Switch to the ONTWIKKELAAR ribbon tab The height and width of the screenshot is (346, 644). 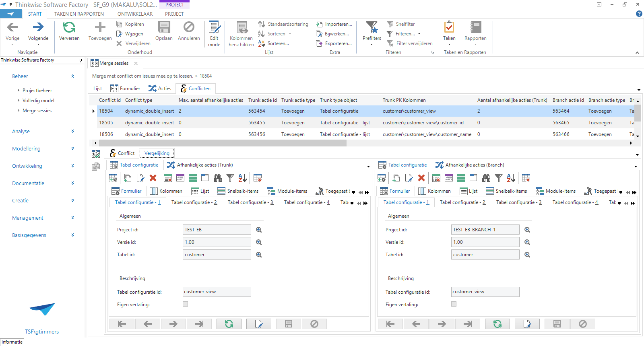(135, 14)
